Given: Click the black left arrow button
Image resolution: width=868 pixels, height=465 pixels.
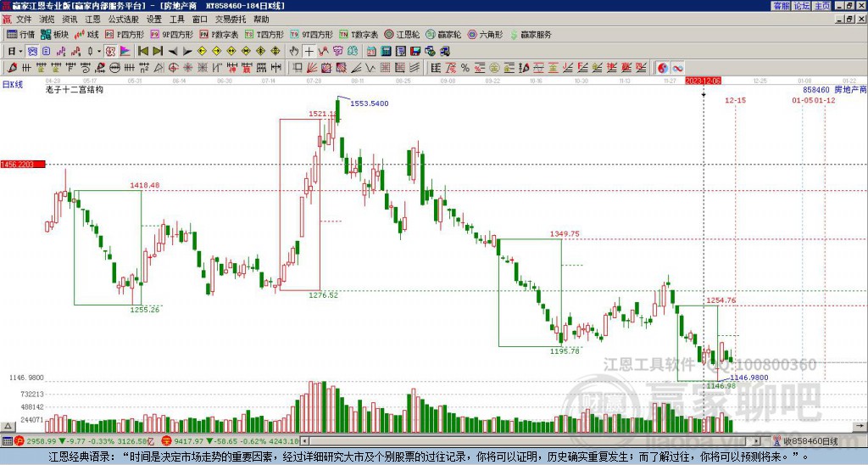Looking at the screenshot, I should [173, 52].
